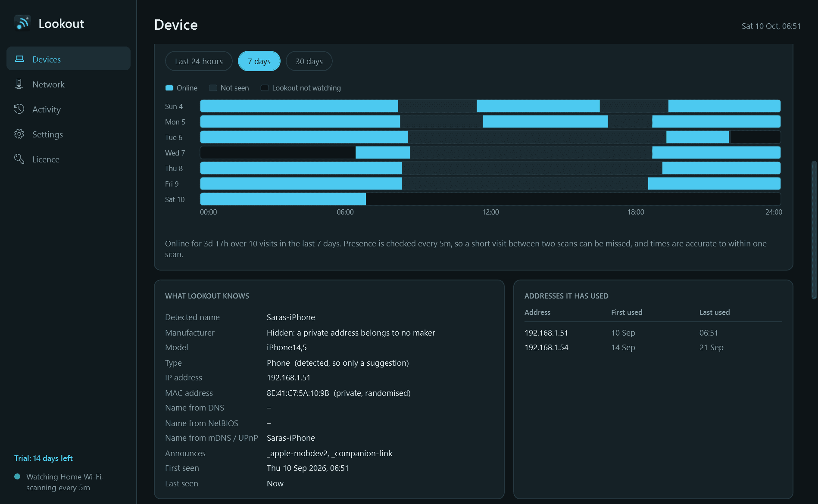Go to the Network page
Screen dimensions: 818x504
point(69,84)
